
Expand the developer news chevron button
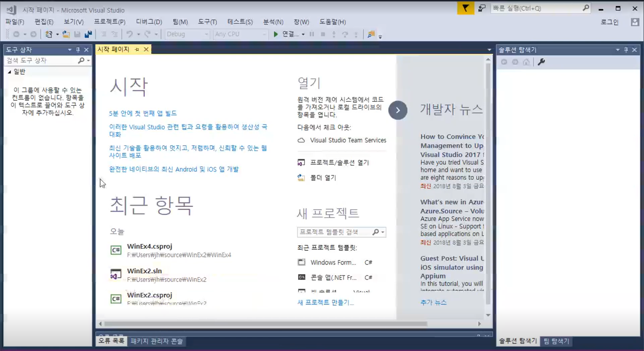(x=398, y=110)
